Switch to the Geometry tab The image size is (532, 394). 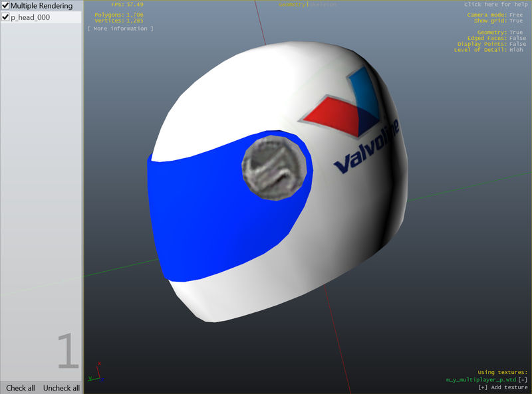(292, 5)
